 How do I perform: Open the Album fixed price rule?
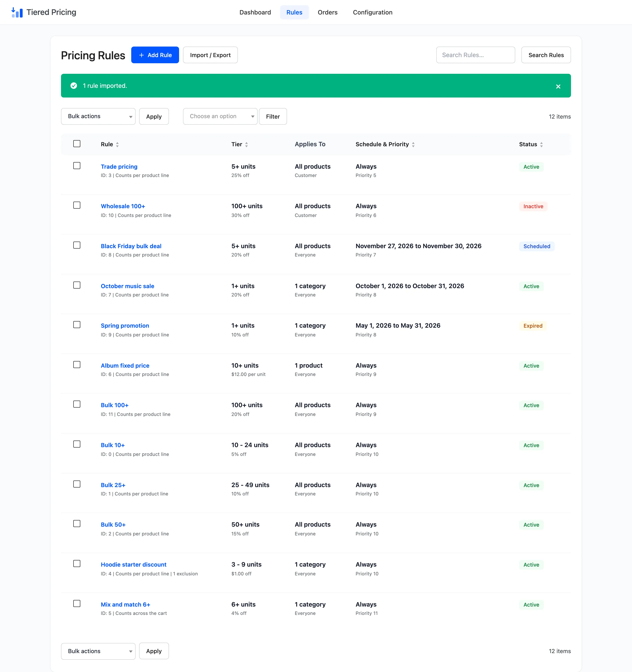tap(125, 365)
